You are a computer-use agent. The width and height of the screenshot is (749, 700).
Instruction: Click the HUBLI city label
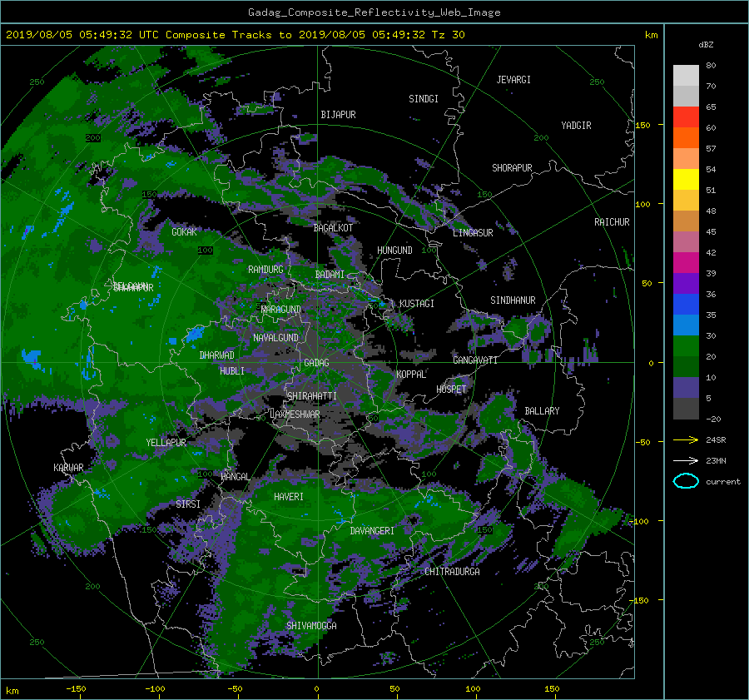tap(232, 371)
